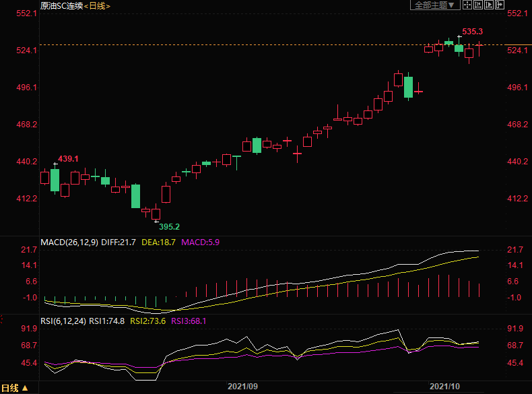Click the MACD(26,12,9) indicator label
This screenshot has width=532, height=394.
coord(69,242)
